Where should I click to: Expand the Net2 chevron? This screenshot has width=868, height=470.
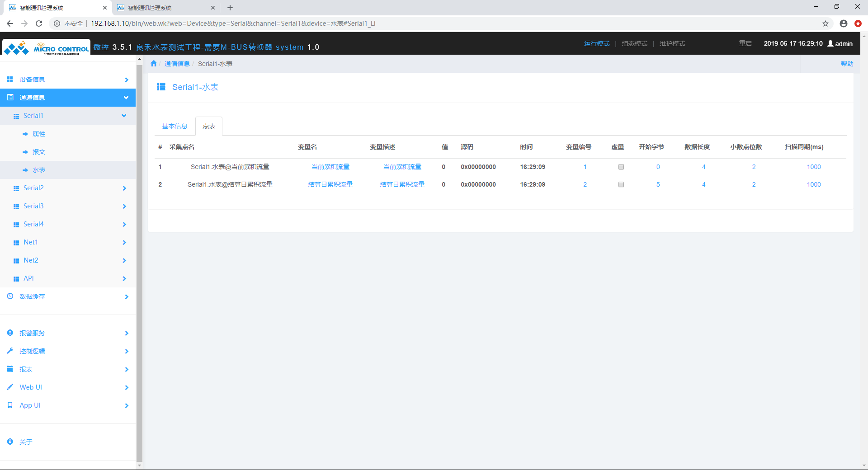(124, 261)
